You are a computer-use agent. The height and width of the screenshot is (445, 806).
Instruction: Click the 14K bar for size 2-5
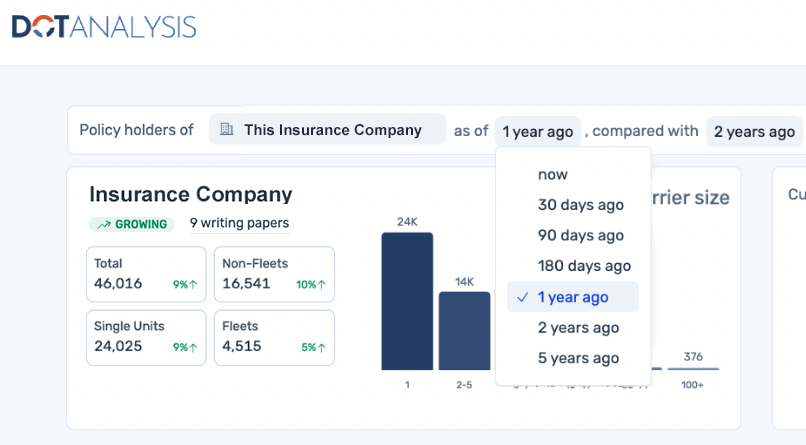coord(464,330)
